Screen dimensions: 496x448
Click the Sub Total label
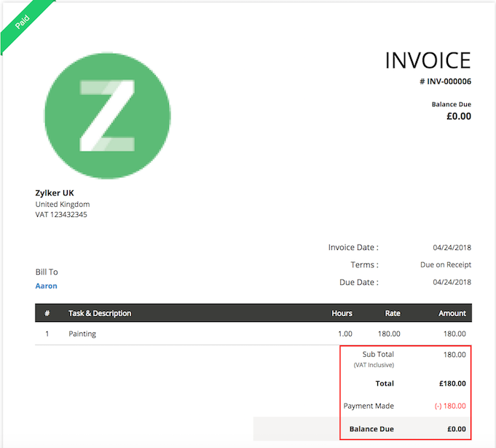click(378, 354)
